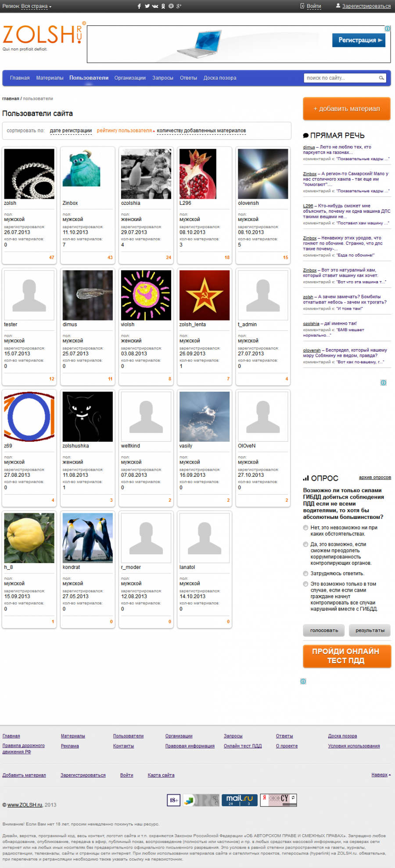Choose poll option 'Да, это возможно'
The width and height of the screenshot is (395, 868).
305,544
